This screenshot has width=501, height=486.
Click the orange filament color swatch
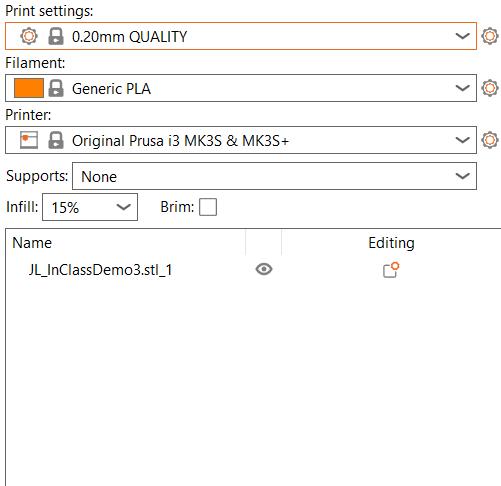coord(29,88)
